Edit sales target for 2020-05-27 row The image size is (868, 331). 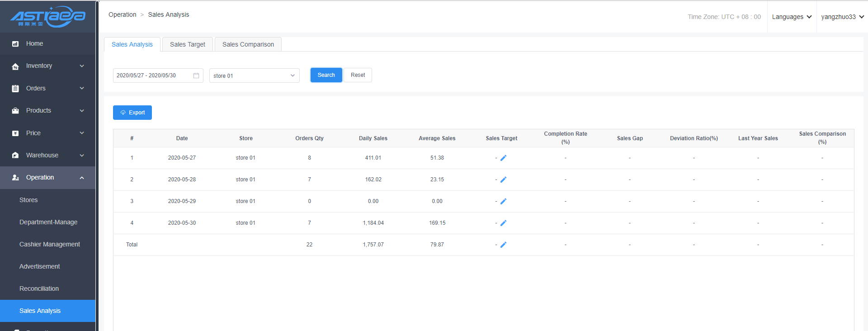503,158
